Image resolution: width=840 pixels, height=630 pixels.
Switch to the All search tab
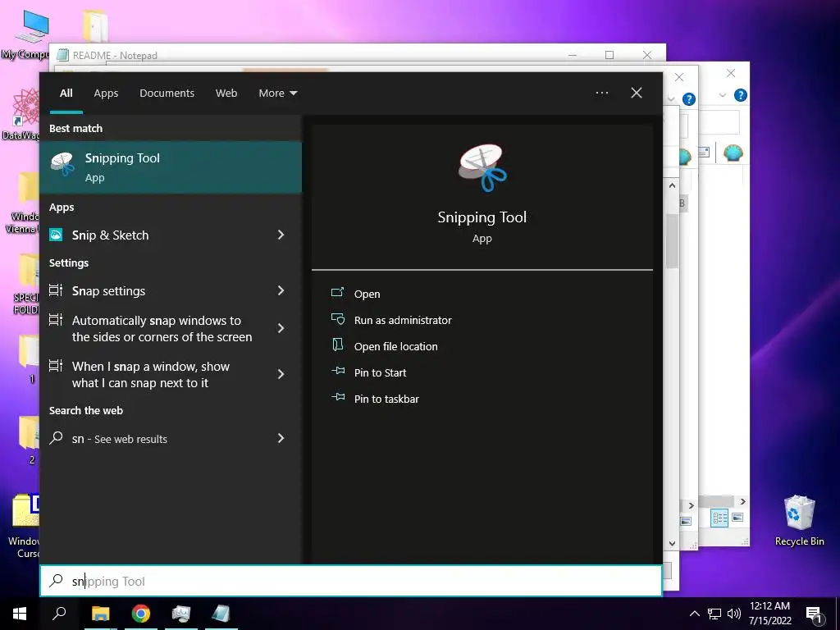pos(66,93)
